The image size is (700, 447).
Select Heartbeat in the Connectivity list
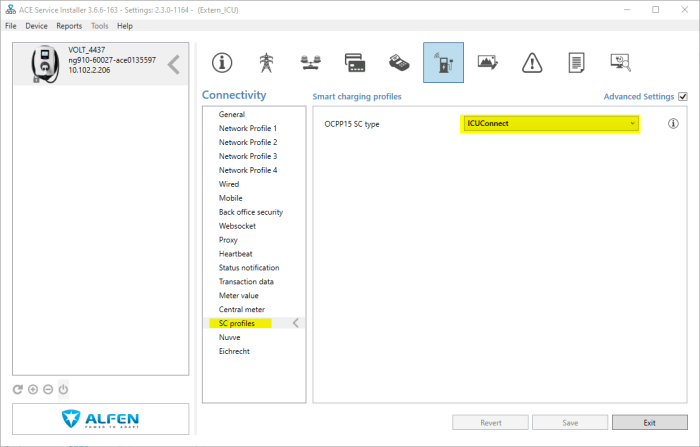click(x=236, y=254)
